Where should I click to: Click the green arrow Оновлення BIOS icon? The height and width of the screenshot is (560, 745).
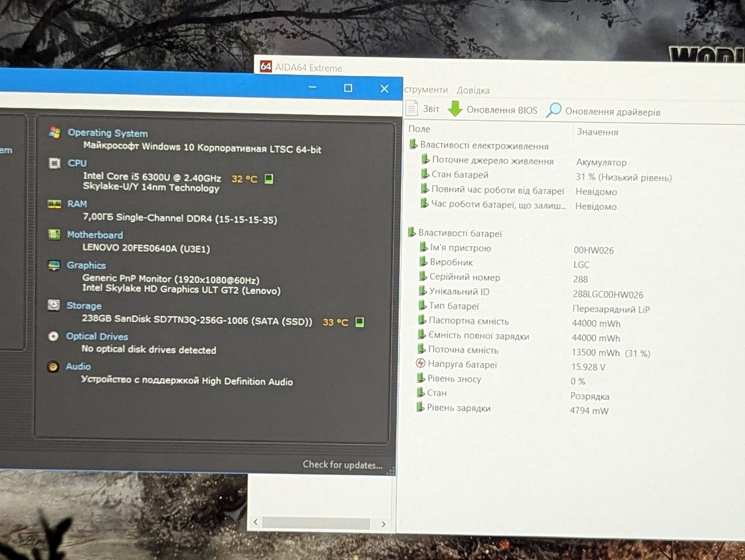455,108
